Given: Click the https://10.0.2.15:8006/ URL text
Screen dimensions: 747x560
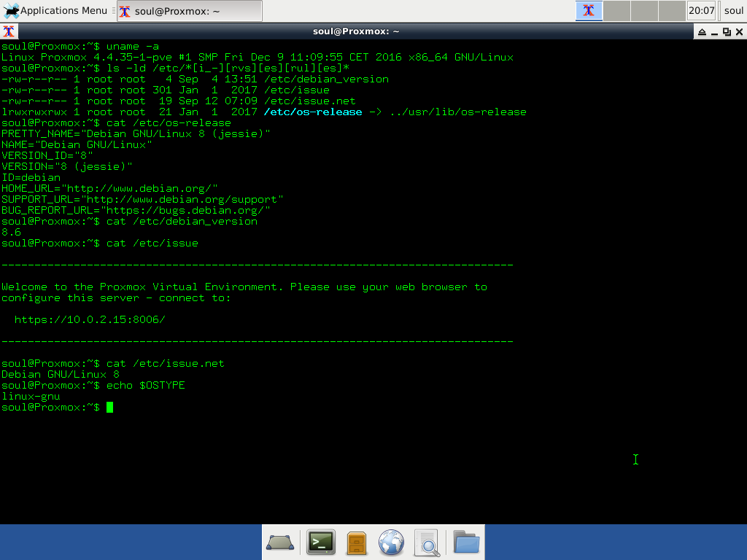Looking at the screenshot, I should tap(90, 319).
